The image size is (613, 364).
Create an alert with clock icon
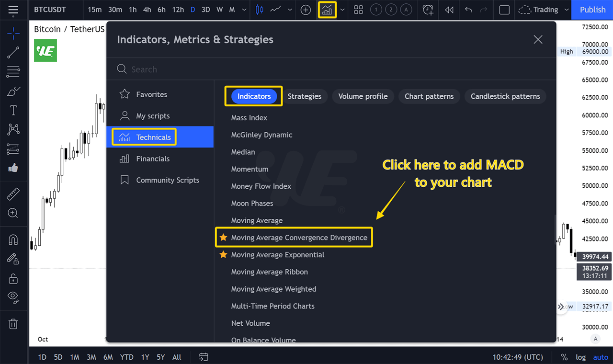pyautogui.click(x=428, y=10)
